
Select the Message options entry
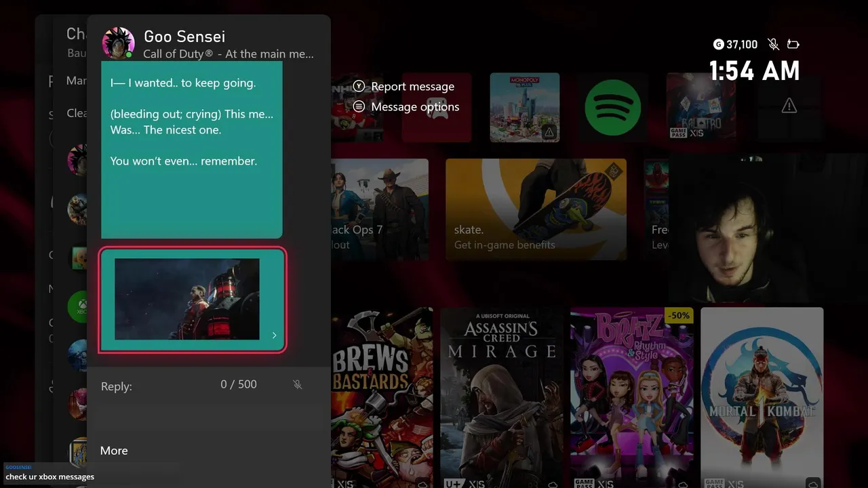click(415, 106)
